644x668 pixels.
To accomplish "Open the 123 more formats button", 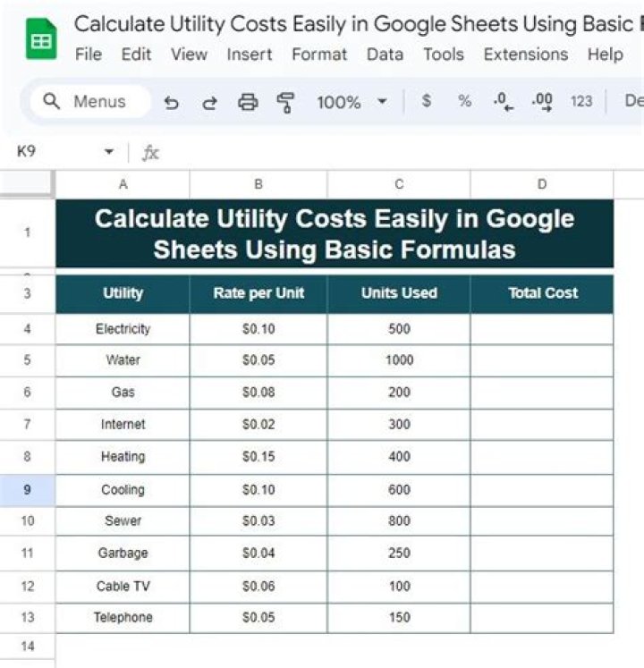I will [581, 101].
